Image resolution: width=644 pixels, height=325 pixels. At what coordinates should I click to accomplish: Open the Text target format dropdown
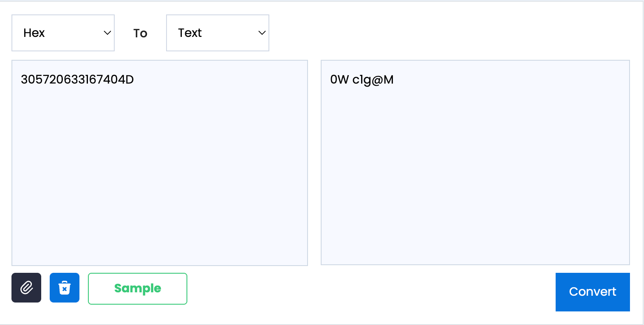pos(217,33)
